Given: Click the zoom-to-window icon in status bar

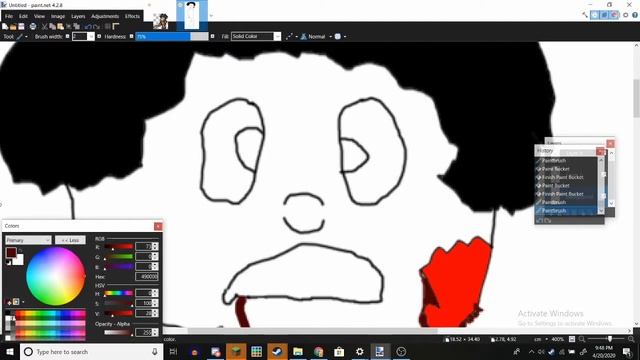Looking at the screenshot, I should [572, 339].
